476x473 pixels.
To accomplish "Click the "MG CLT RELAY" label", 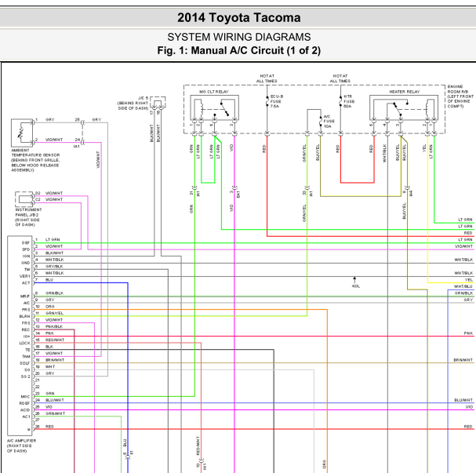I will coord(214,92).
